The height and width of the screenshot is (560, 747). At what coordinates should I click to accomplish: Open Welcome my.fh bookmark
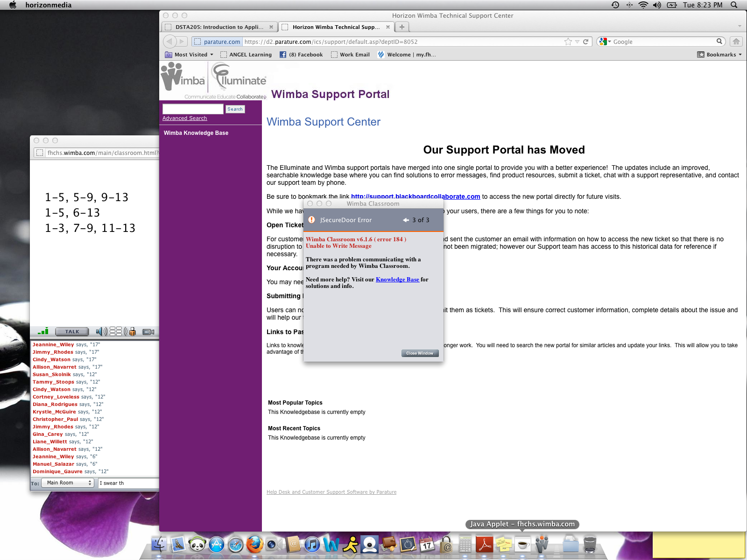pos(407,55)
